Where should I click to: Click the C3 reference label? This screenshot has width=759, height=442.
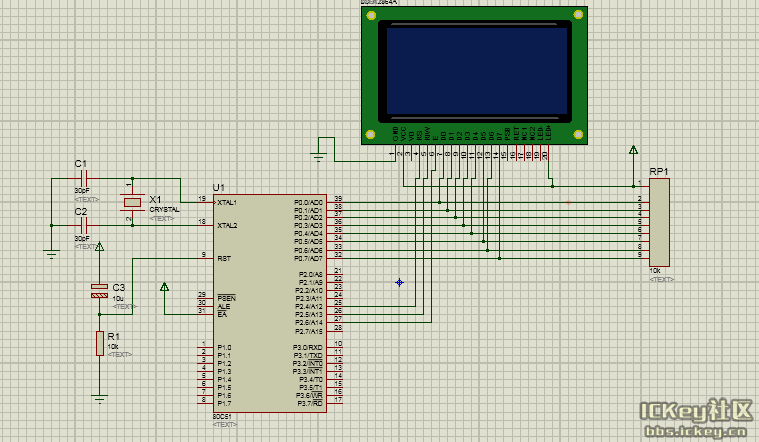(119, 288)
